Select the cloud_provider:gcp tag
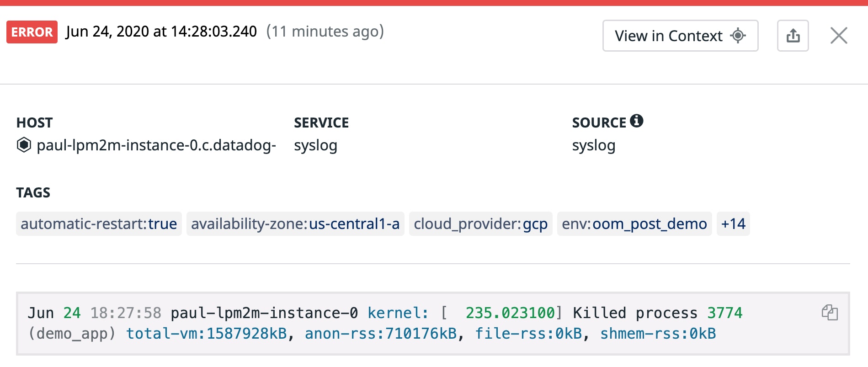The height and width of the screenshot is (367, 868). (x=480, y=224)
